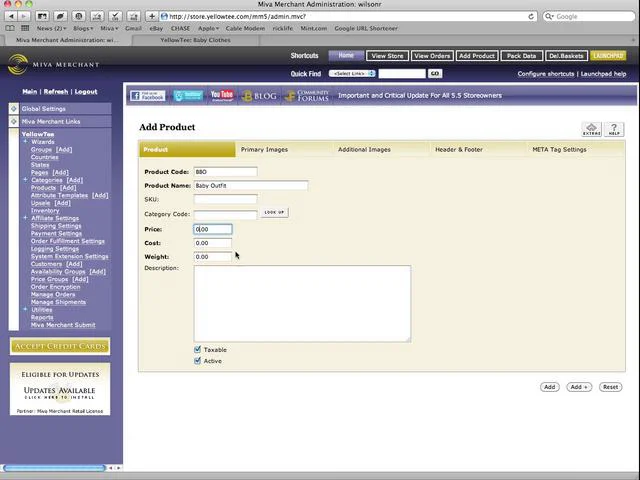Focus the SKU input field

[225, 199]
